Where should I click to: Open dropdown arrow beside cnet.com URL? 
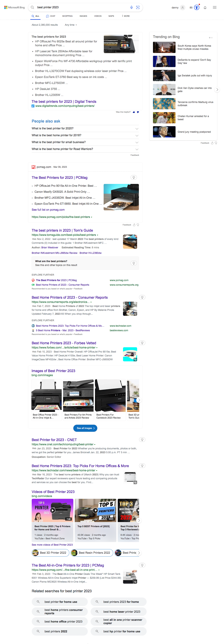point(95,444)
